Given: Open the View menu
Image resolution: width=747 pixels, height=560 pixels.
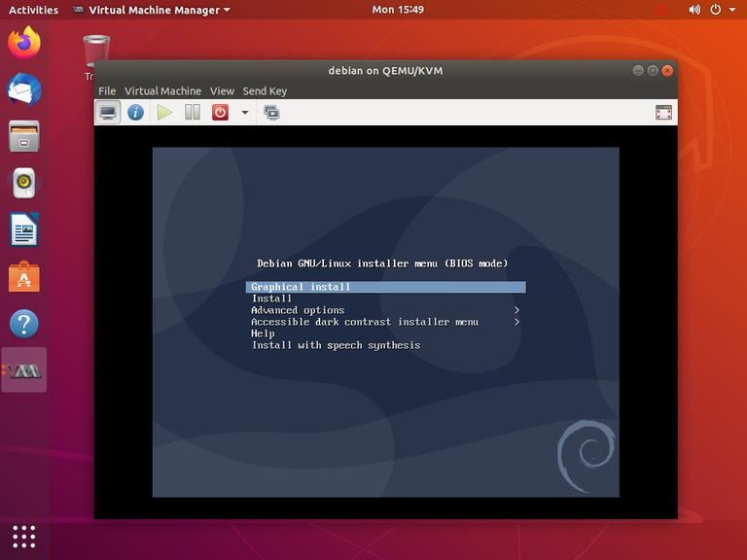Looking at the screenshot, I should coord(222,90).
